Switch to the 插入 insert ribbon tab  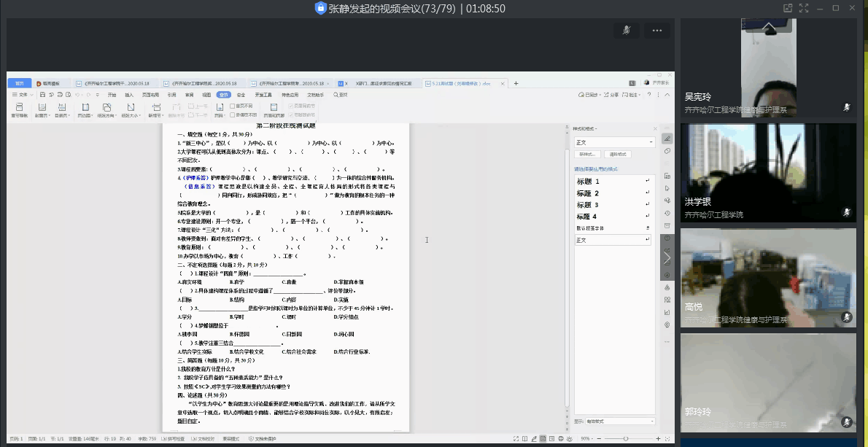tap(129, 95)
